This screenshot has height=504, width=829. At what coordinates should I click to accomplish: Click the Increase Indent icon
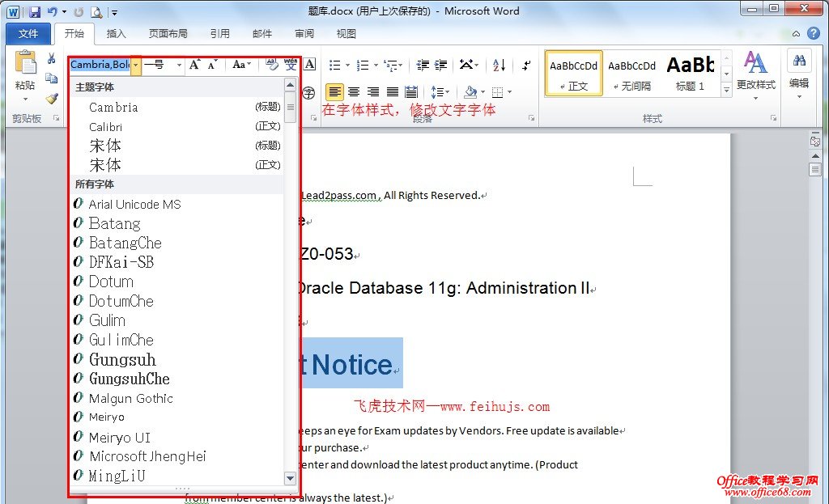[441, 65]
